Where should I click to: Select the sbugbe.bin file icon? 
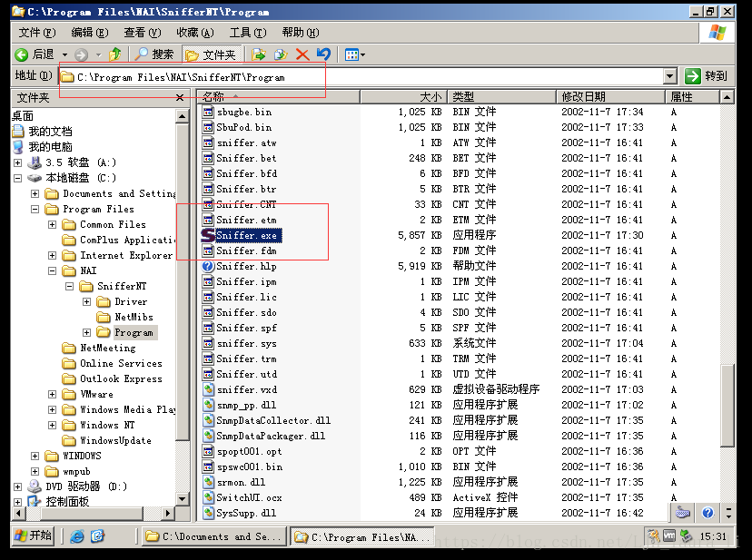208,113
